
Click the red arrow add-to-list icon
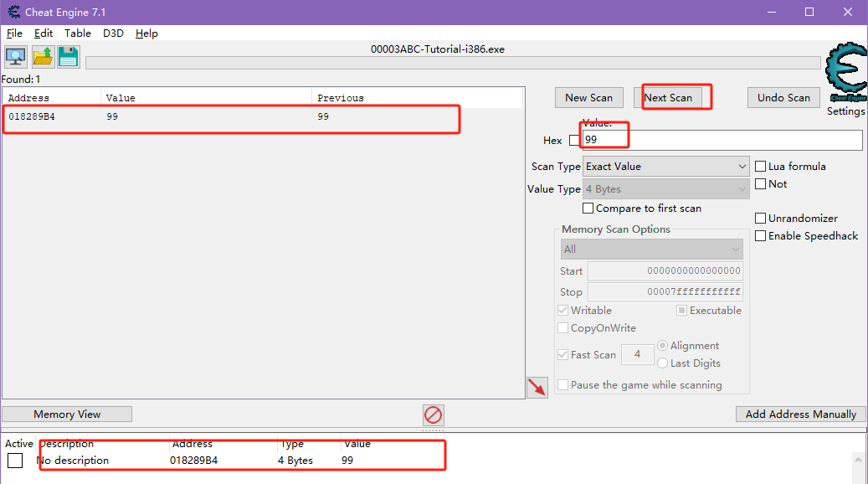(x=537, y=387)
